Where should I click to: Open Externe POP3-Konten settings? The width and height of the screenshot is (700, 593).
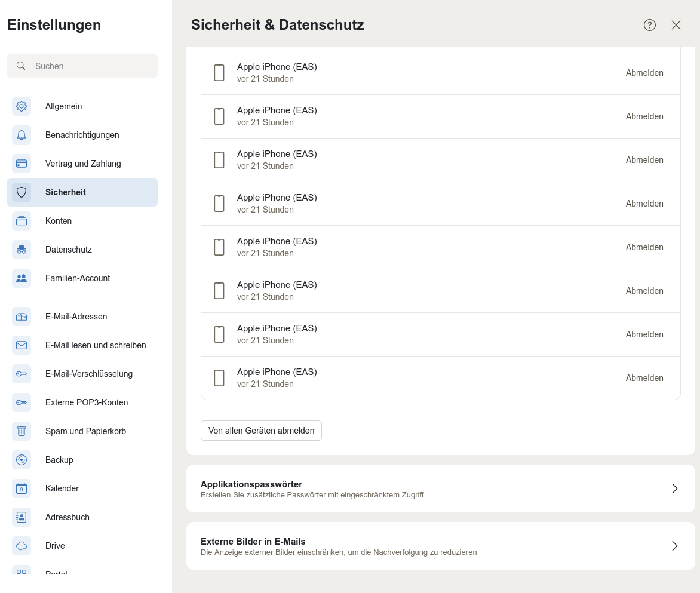[x=87, y=402]
